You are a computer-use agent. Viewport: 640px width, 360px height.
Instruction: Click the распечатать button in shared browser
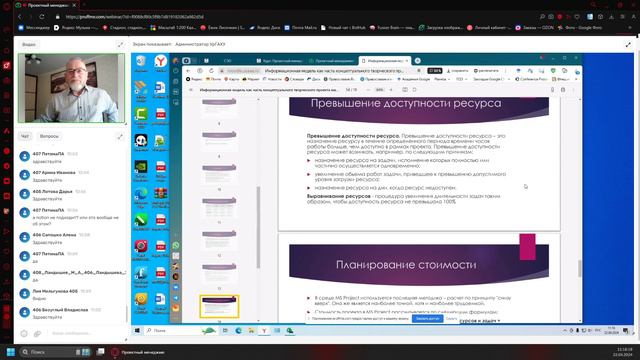486,71
